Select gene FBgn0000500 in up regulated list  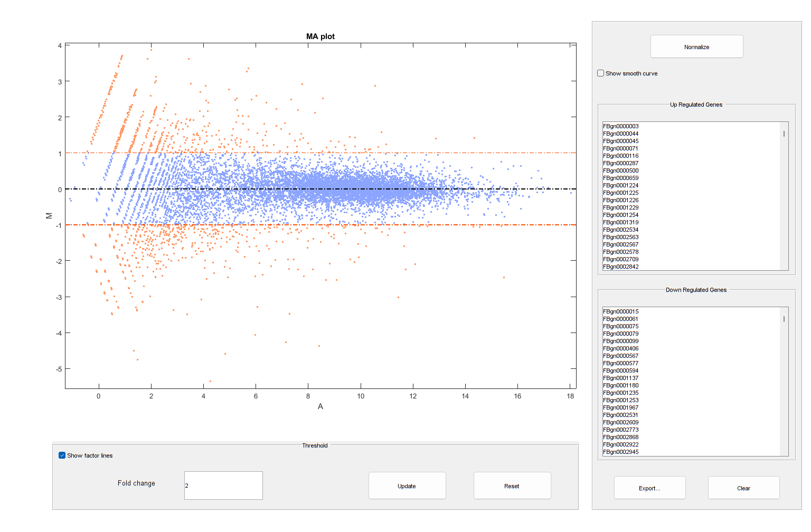621,170
